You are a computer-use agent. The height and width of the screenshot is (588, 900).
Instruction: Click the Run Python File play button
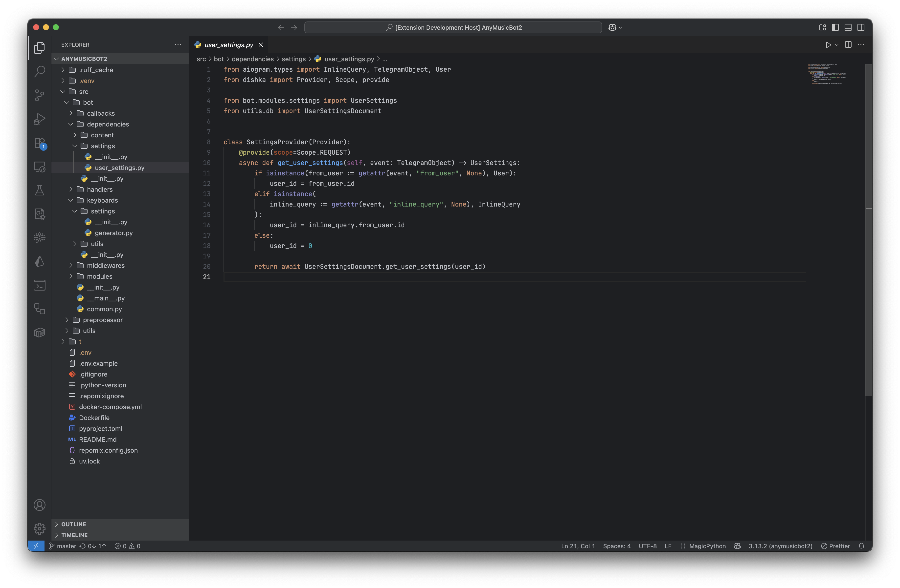pos(828,45)
